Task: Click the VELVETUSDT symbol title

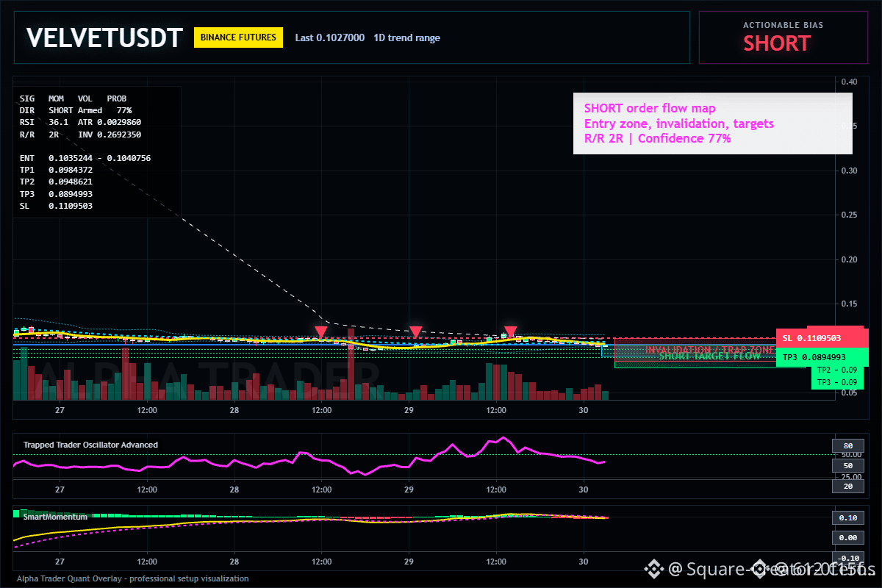Action: coord(103,37)
